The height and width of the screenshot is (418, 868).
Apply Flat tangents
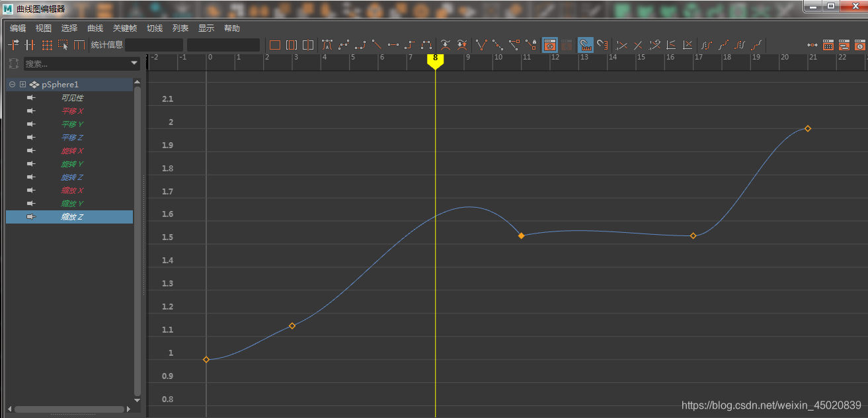pyautogui.click(x=393, y=45)
